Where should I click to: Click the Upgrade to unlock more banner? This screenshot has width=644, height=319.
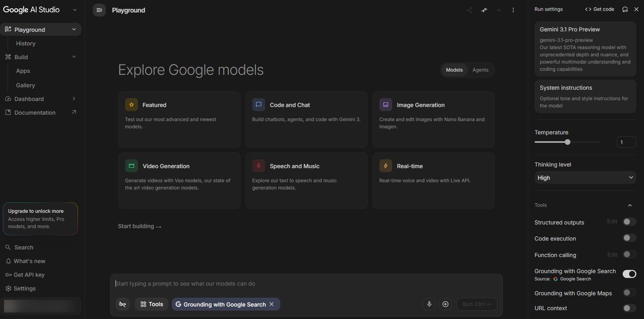[40, 219]
